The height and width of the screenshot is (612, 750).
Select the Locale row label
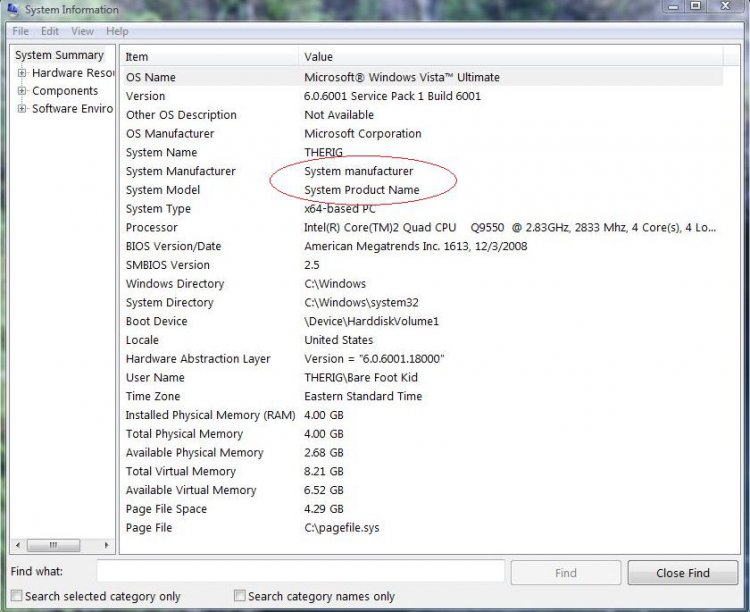(x=142, y=340)
